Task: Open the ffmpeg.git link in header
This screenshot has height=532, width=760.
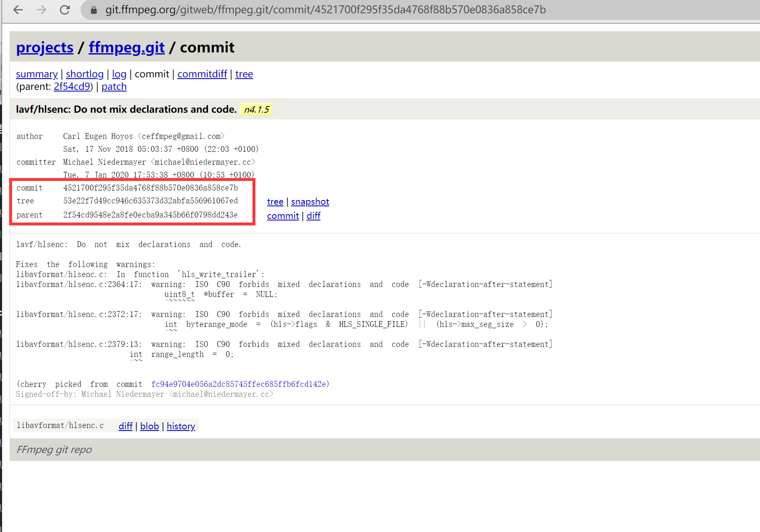Action: click(x=126, y=47)
